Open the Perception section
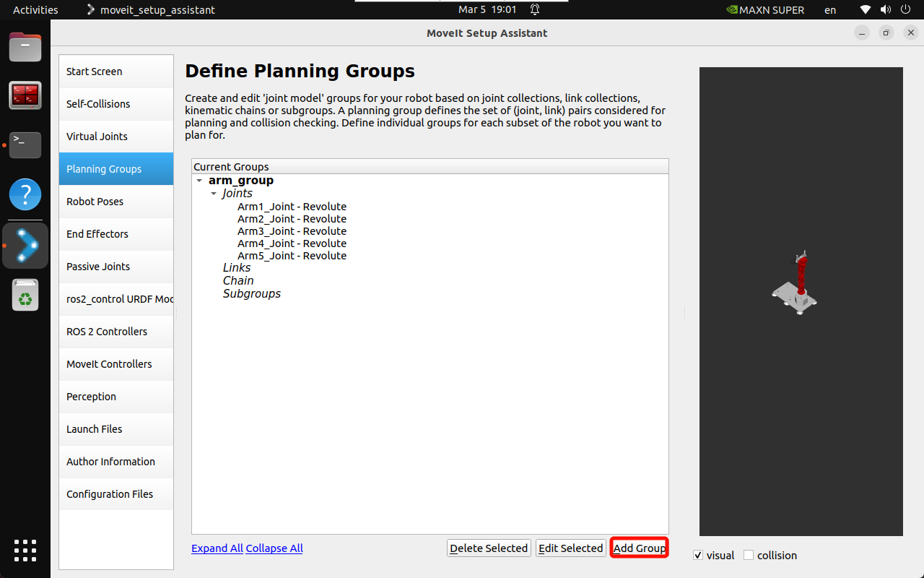The height and width of the screenshot is (578, 924). [116, 397]
